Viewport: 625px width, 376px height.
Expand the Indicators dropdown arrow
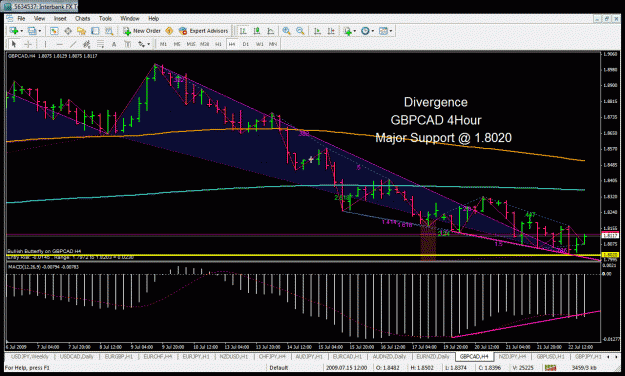pyautogui.click(x=354, y=31)
